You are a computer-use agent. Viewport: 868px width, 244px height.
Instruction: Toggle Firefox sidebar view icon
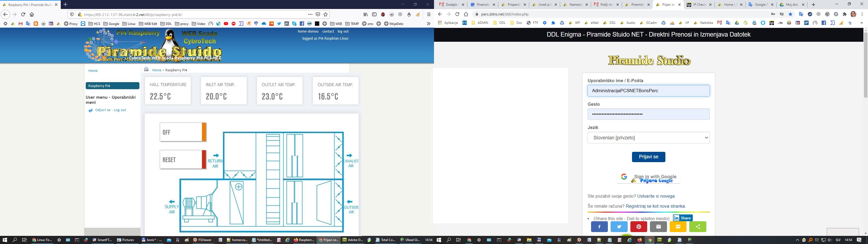coord(374,14)
